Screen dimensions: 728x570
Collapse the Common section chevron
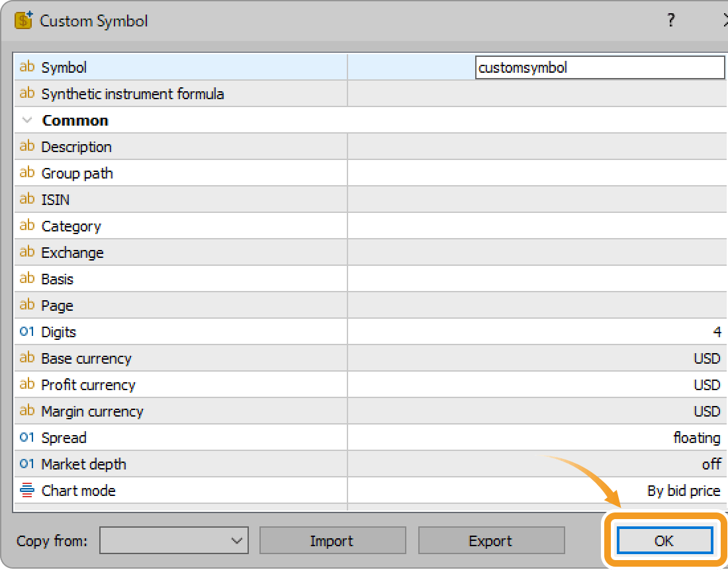pos(27,120)
